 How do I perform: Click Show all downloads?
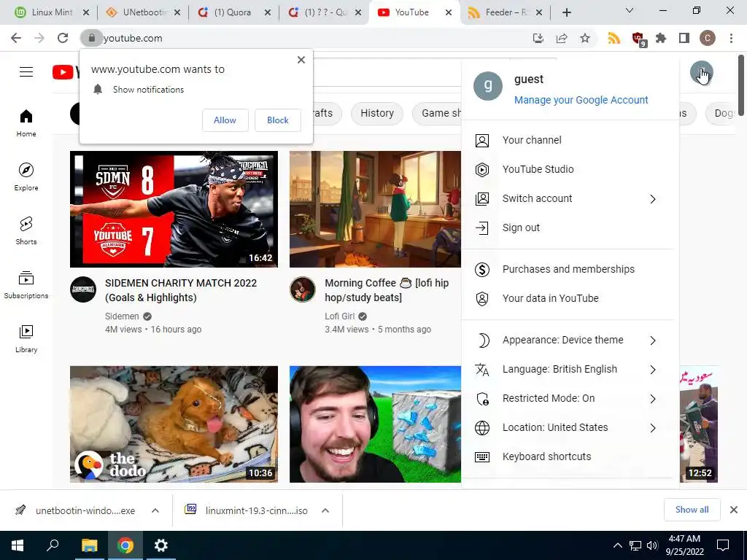tap(692, 510)
